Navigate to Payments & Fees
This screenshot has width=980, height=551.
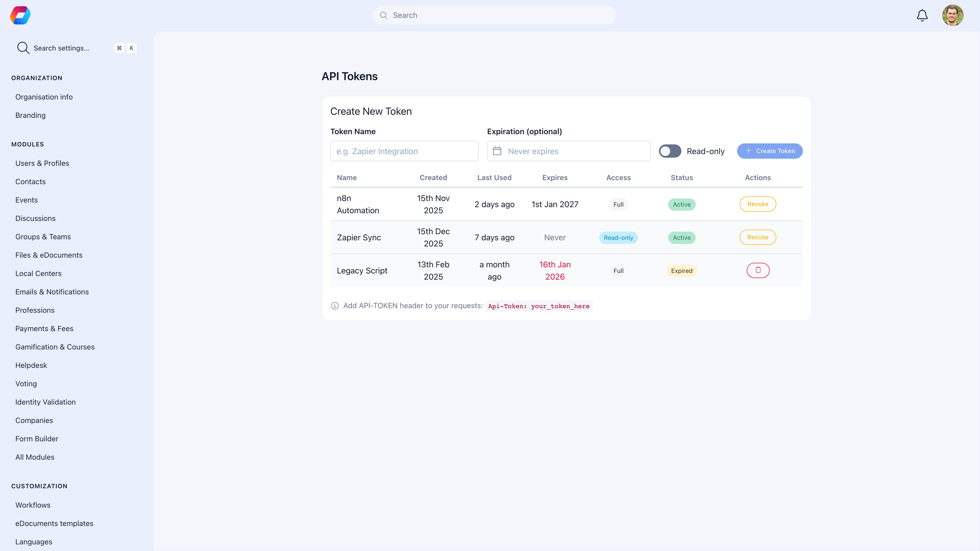(44, 328)
